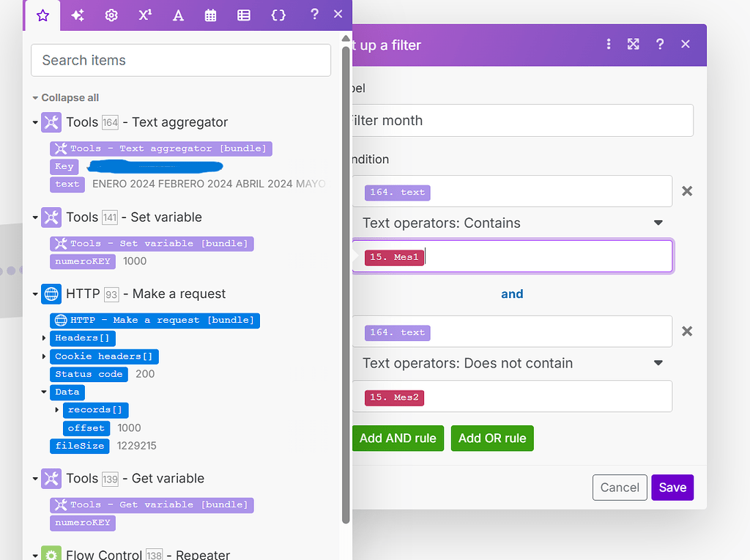This screenshot has height=560, width=750.
Task: Open the variables {} functions tab
Action: click(x=278, y=15)
